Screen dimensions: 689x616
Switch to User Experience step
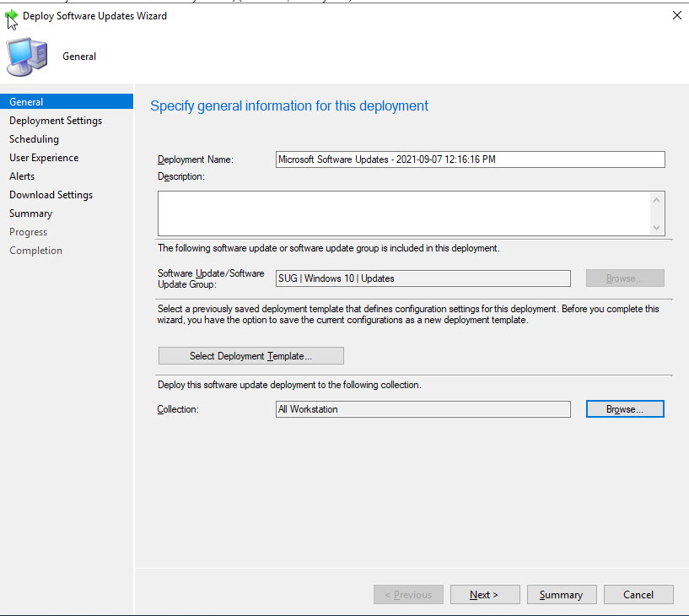point(44,158)
